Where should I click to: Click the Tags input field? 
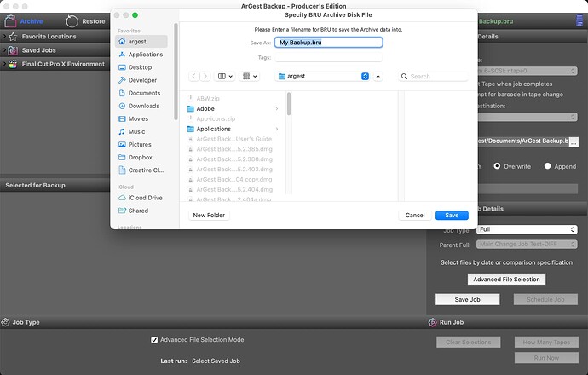pyautogui.click(x=328, y=57)
